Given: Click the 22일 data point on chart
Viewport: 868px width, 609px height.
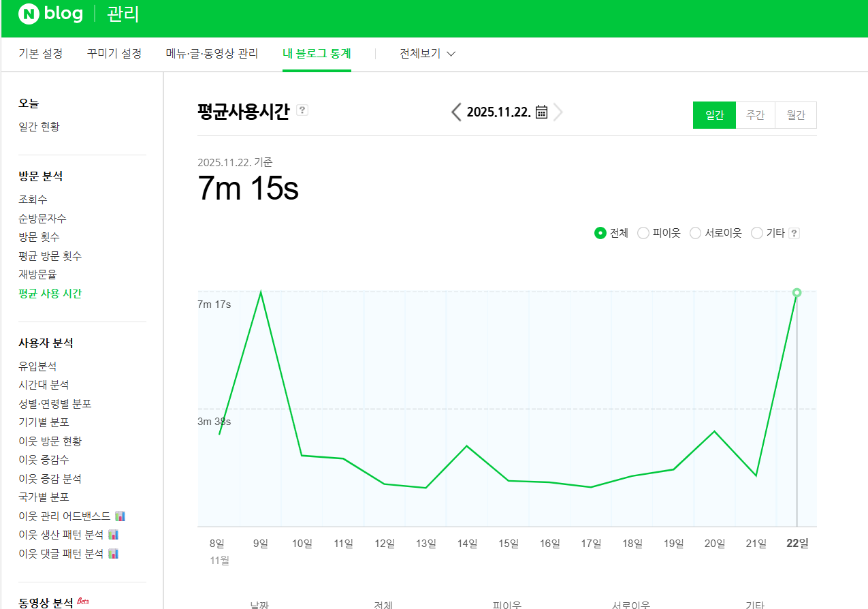Looking at the screenshot, I should (x=797, y=293).
